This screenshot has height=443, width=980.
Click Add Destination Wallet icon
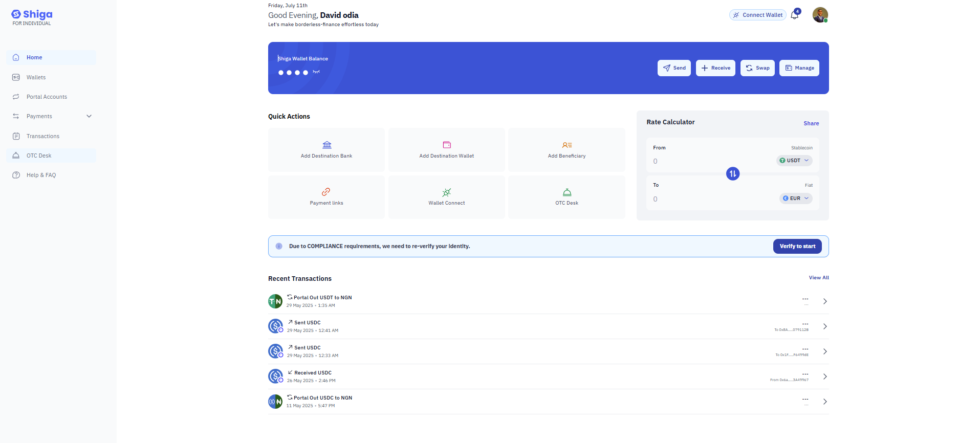(447, 145)
